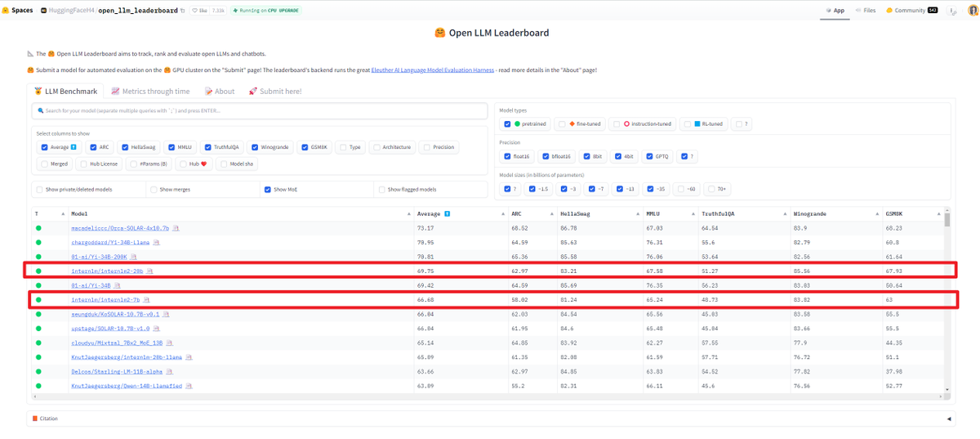
Task: Open the Community tab
Action: [911, 11]
